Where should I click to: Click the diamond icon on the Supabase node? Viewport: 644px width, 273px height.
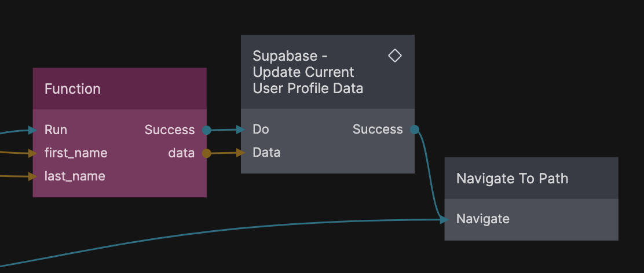[x=395, y=56]
